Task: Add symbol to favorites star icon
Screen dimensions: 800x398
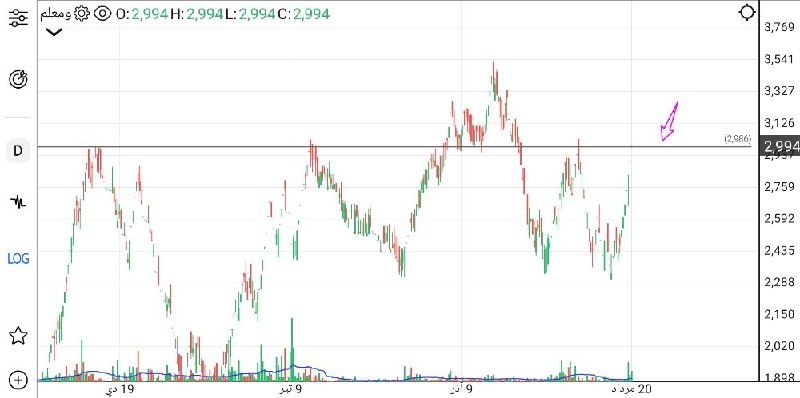Action: 18,336
